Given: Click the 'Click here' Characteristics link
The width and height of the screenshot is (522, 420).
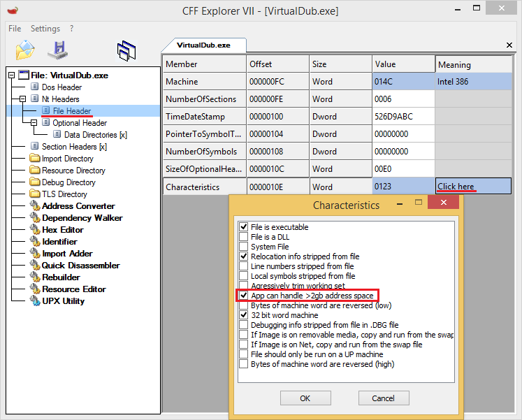Looking at the screenshot, I should click(456, 187).
